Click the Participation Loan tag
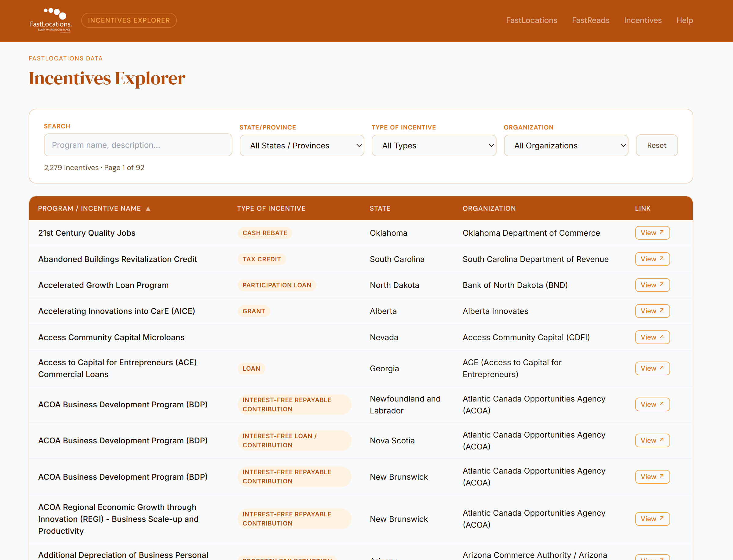 (277, 285)
